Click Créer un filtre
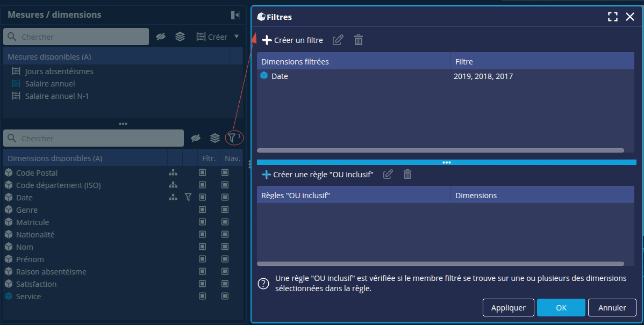The height and width of the screenshot is (325, 644). click(292, 40)
